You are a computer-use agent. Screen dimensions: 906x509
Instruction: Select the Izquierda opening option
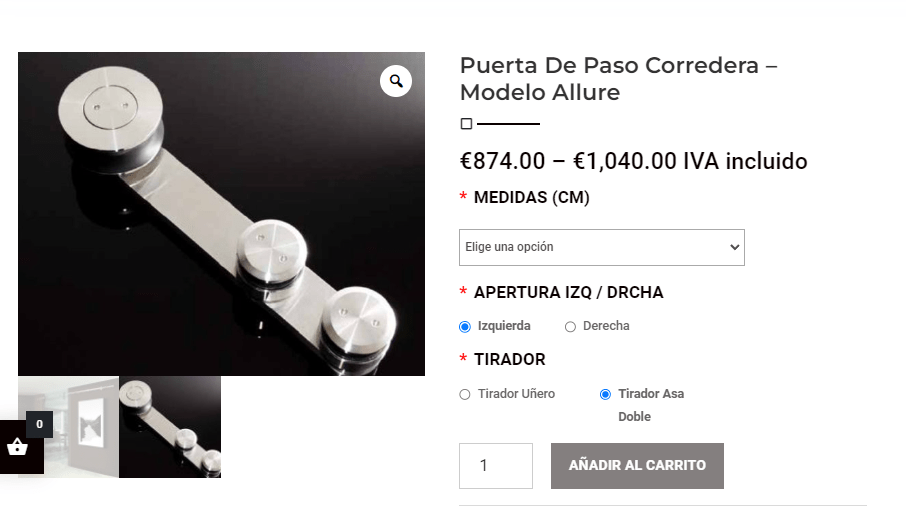pyautogui.click(x=465, y=327)
